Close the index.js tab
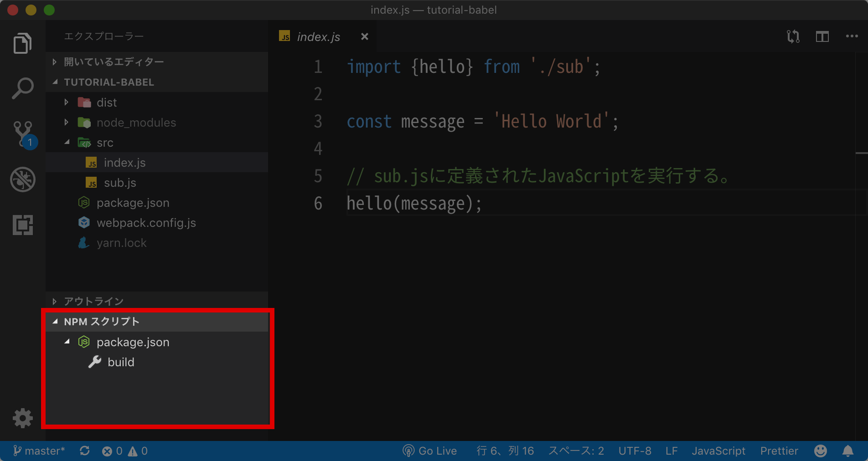The width and height of the screenshot is (868, 461). [364, 36]
